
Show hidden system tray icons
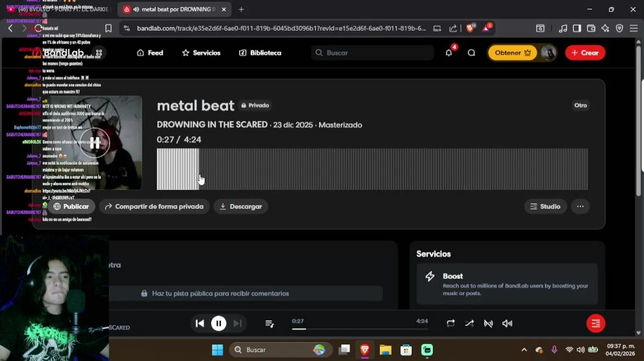[524, 350]
